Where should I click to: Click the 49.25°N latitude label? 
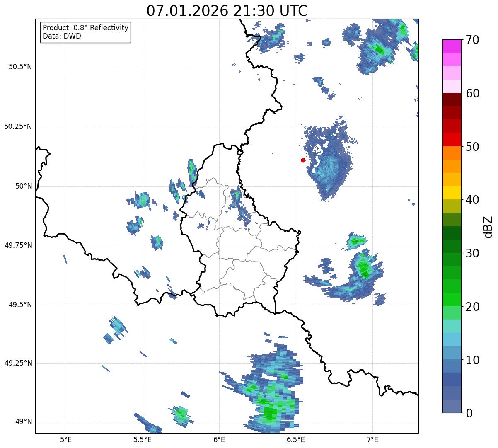click(x=18, y=363)
